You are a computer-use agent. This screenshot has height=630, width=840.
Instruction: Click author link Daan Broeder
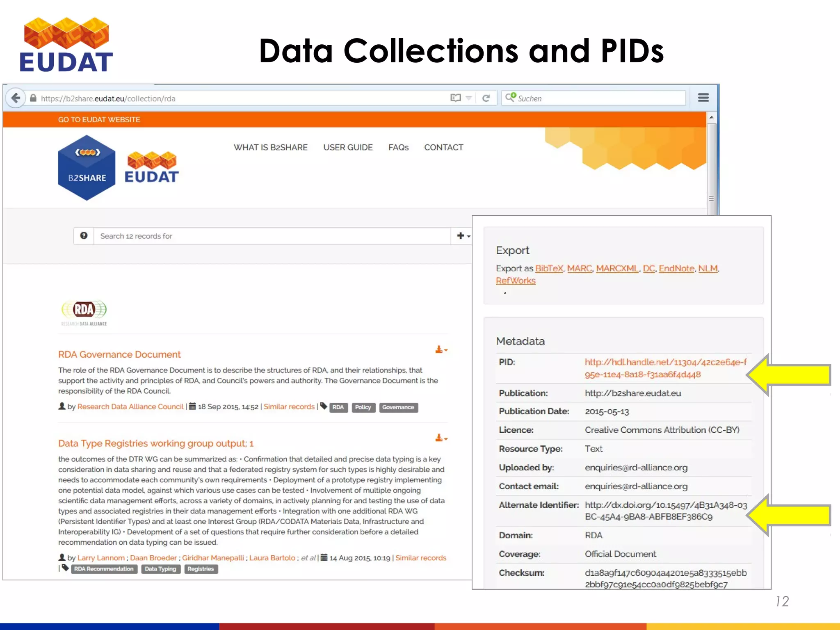click(153, 558)
